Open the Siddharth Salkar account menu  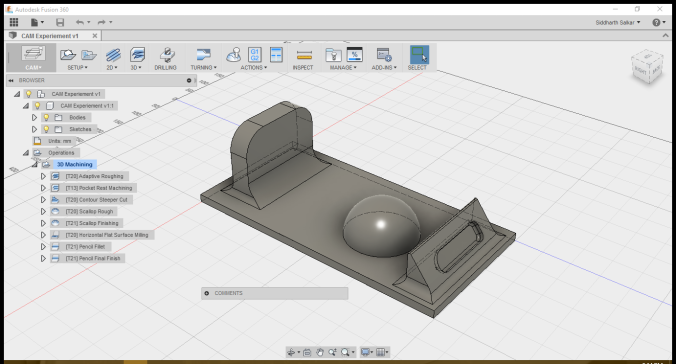point(617,22)
